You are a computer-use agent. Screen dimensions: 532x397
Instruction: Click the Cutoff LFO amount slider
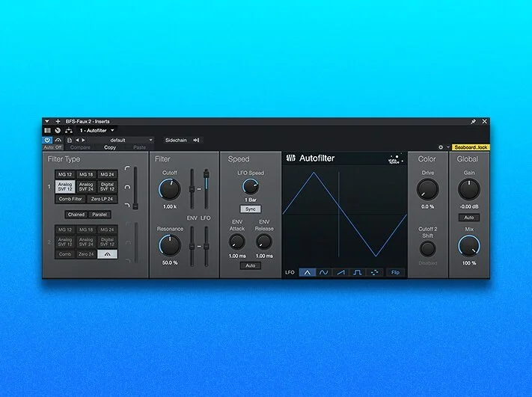click(x=206, y=189)
